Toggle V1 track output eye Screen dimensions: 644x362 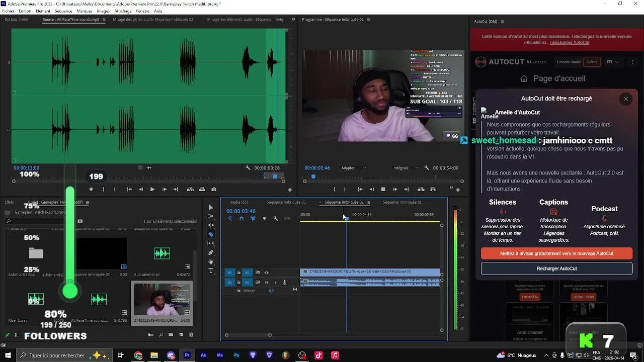click(x=267, y=273)
